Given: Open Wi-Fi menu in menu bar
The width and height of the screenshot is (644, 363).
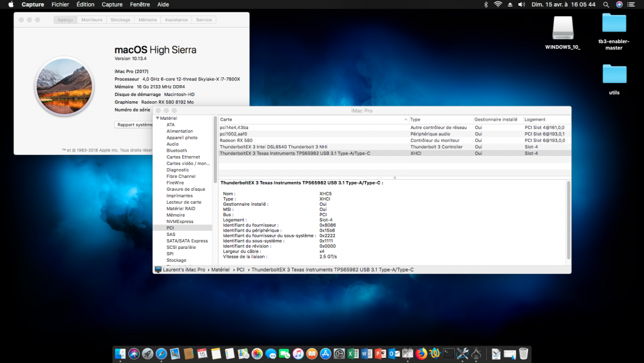Looking at the screenshot, I should coord(498,5).
